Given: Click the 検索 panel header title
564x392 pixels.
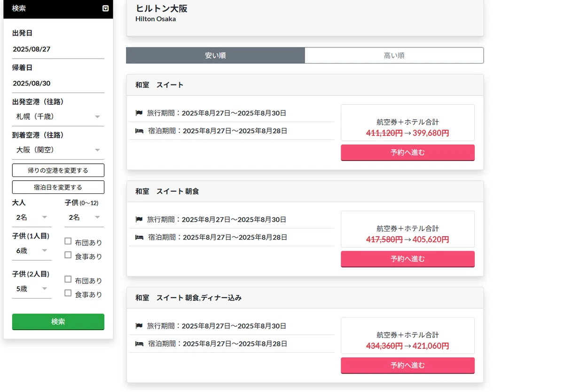Looking at the screenshot, I should 19,8.
